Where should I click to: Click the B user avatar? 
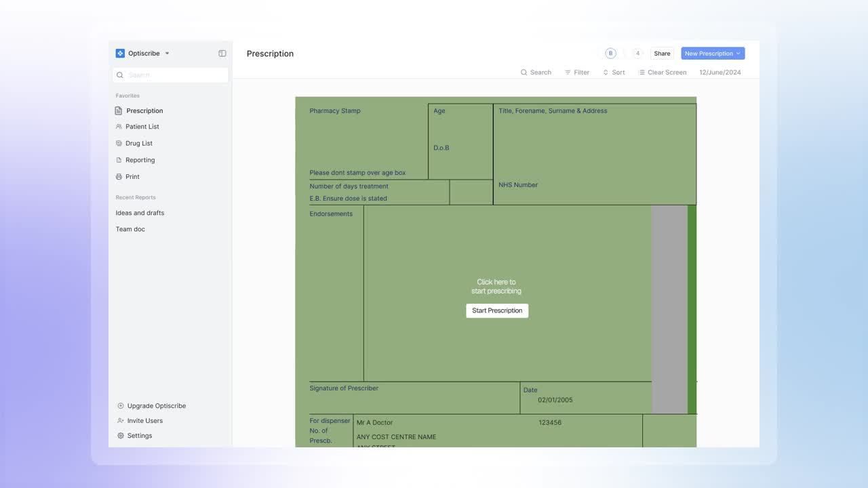[x=610, y=54]
